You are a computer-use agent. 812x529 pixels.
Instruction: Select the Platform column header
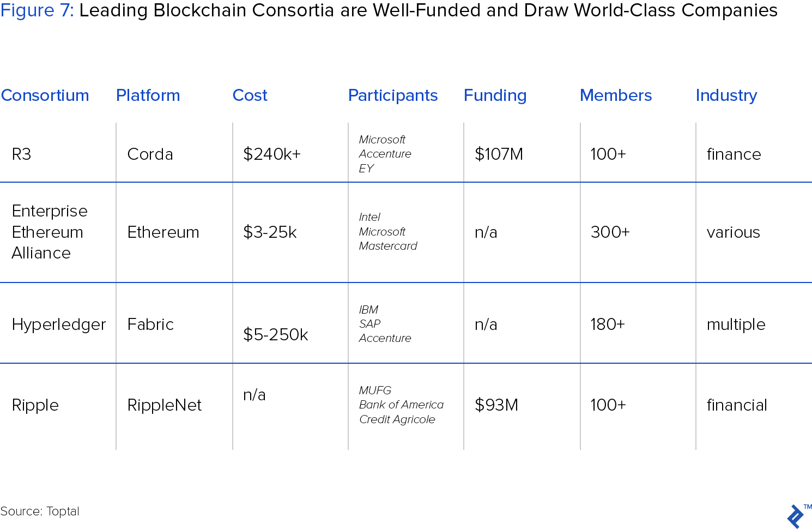148,95
